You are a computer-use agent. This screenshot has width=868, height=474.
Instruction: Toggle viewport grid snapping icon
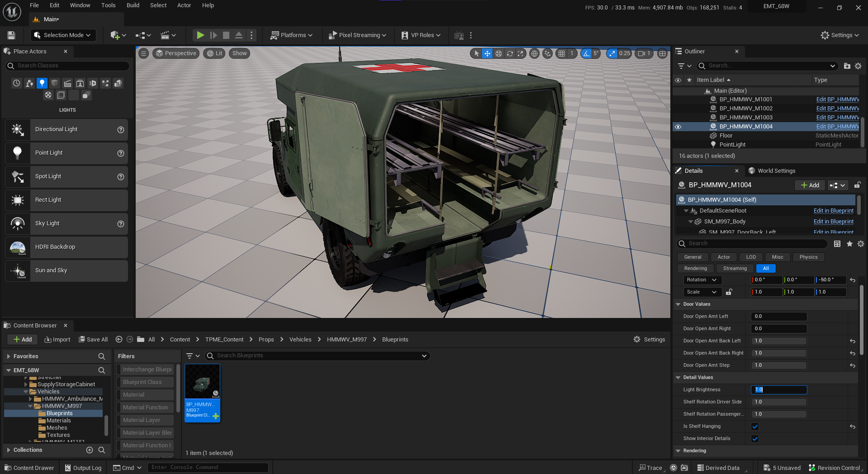point(561,53)
